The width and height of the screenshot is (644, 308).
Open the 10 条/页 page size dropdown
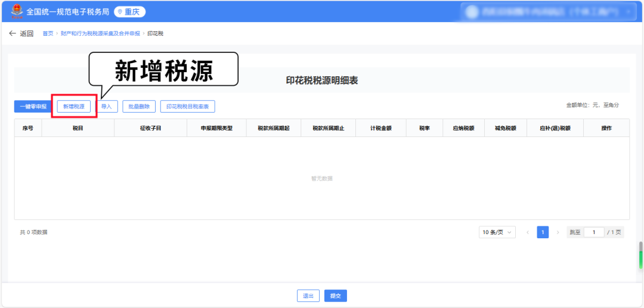497,232
